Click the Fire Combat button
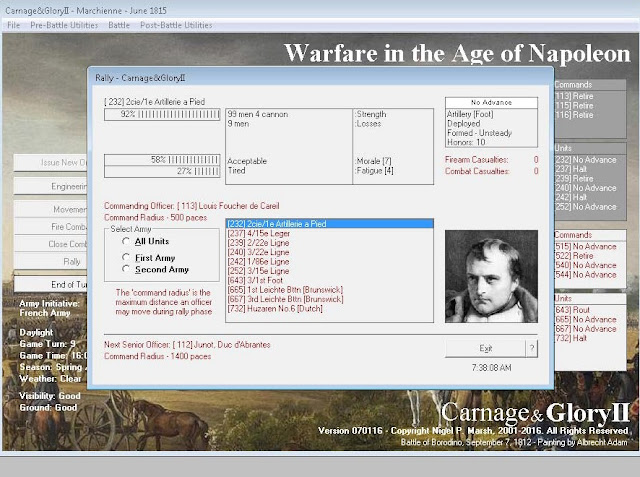640x477 pixels. click(x=51, y=226)
